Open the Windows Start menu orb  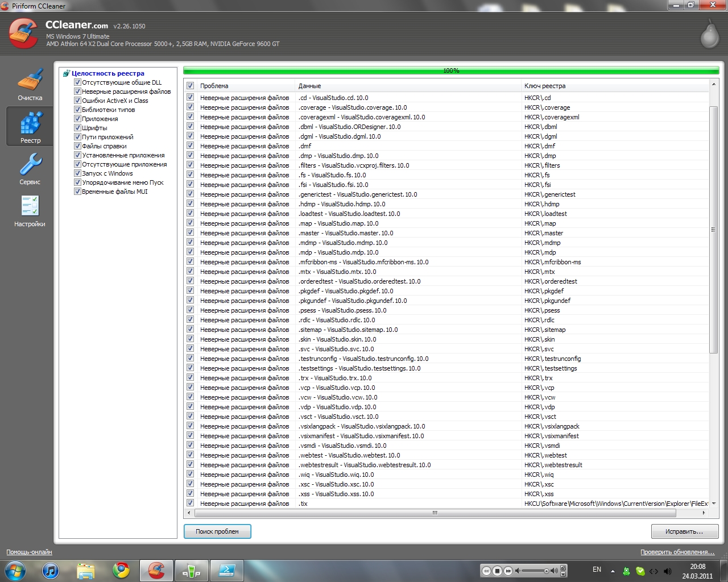(x=15, y=570)
